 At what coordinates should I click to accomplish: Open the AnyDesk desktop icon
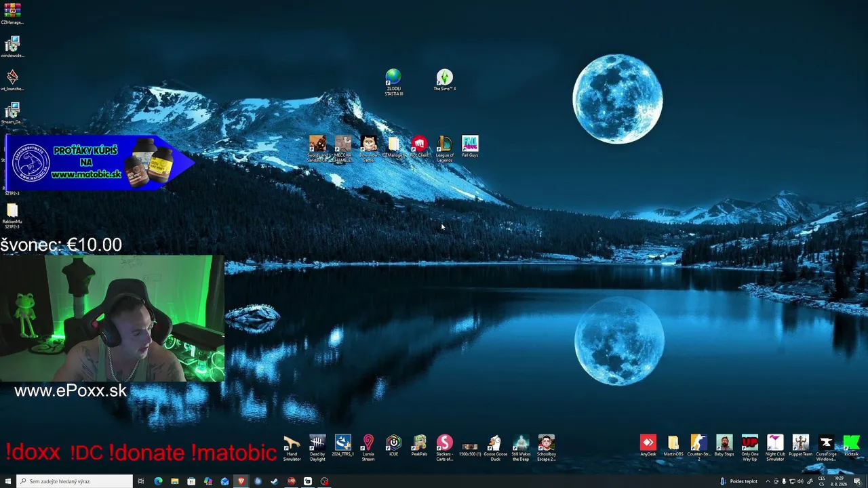point(648,446)
